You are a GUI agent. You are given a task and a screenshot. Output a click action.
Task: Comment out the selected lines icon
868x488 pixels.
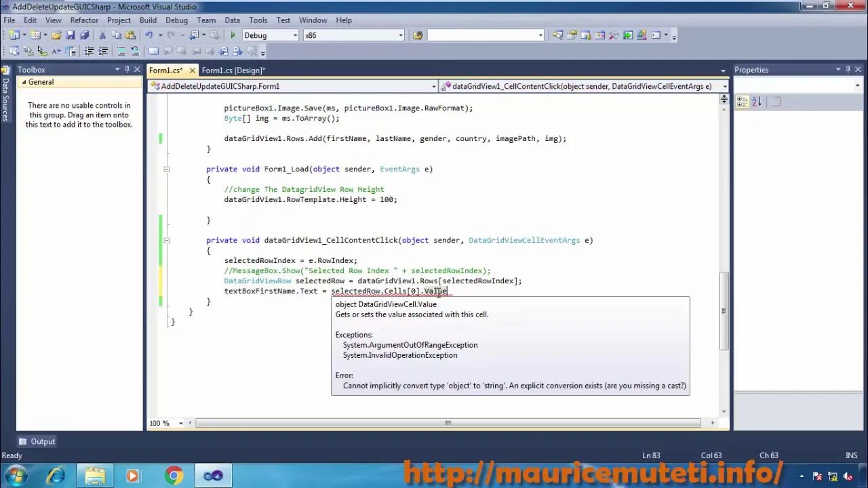pyautogui.click(x=121, y=51)
